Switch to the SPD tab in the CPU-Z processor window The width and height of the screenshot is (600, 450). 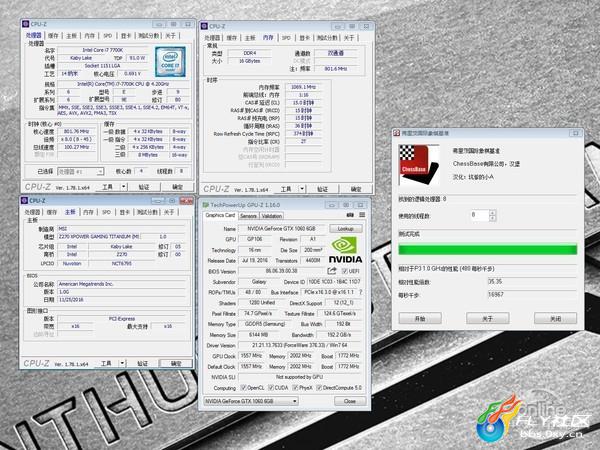click(x=108, y=36)
